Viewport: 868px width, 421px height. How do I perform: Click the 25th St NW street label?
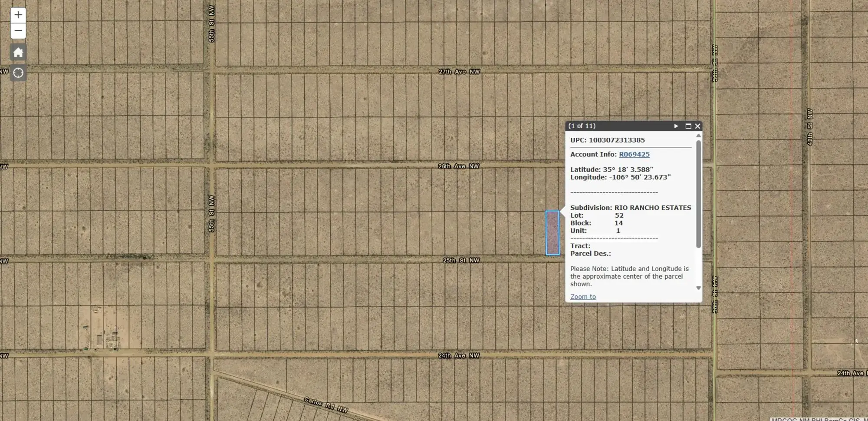pyautogui.click(x=461, y=261)
